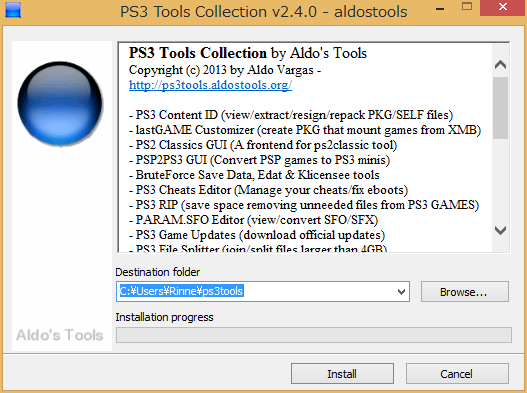Click the 'PS2 Classics GUI' description line

(263, 145)
